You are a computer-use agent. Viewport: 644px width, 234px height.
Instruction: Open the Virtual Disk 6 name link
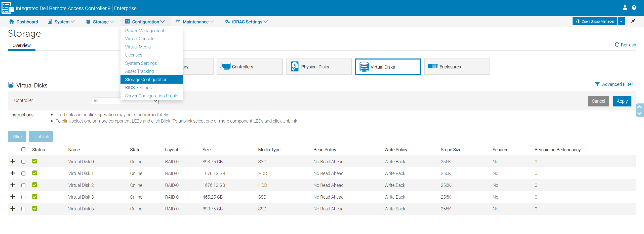point(81,209)
